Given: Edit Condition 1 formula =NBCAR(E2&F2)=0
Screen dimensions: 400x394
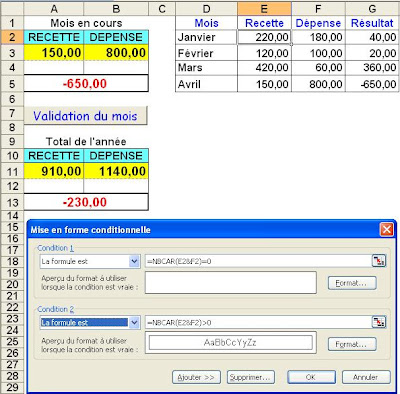Looking at the screenshot, I should click(x=258, y=261).
